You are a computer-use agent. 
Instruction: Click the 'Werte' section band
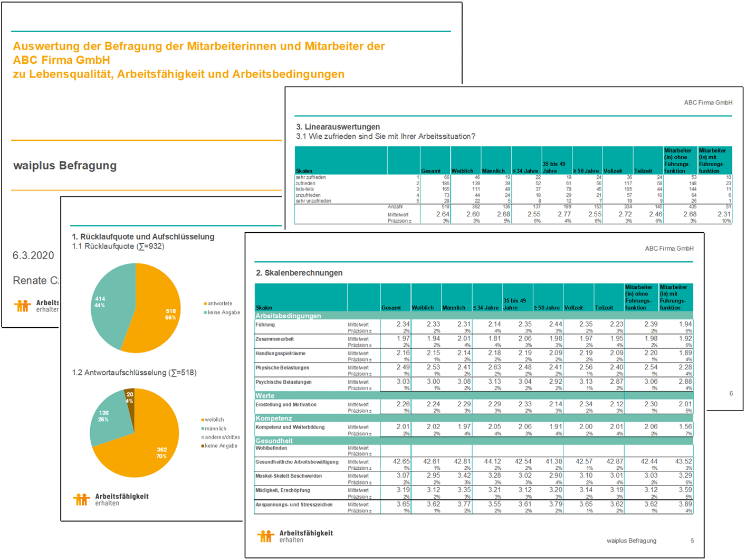pyautogui.click(x=474, y=395)
